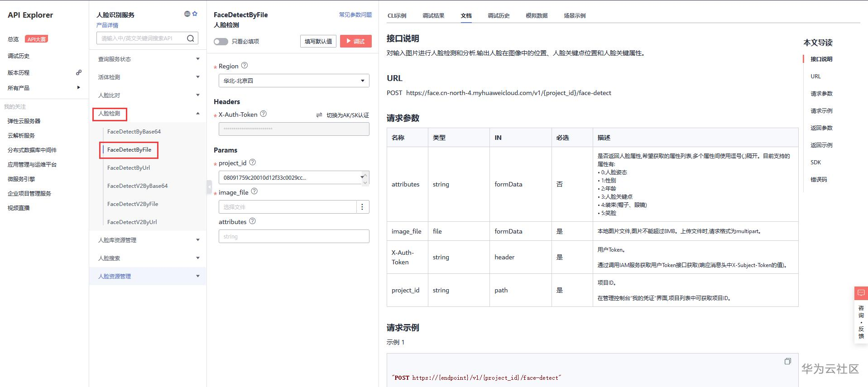Jump to 返回参数 in 本文导读
This screenshot has height=387, width=868.
pyautogui.click(x=821, y=128)
